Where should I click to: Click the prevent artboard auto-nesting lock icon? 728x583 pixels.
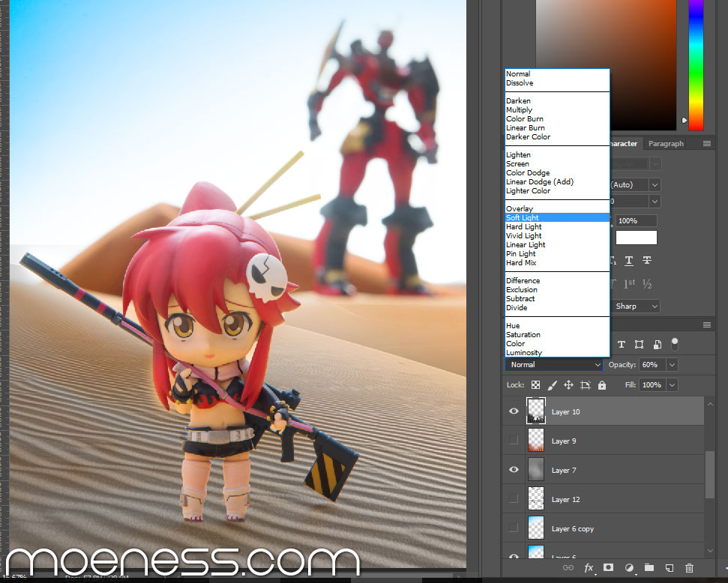point(586,385)
